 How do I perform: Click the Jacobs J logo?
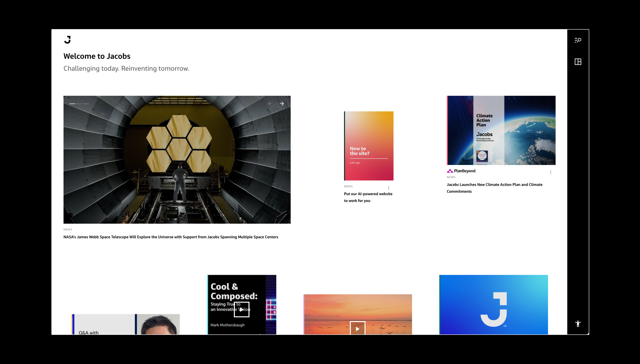coord(67,40)
